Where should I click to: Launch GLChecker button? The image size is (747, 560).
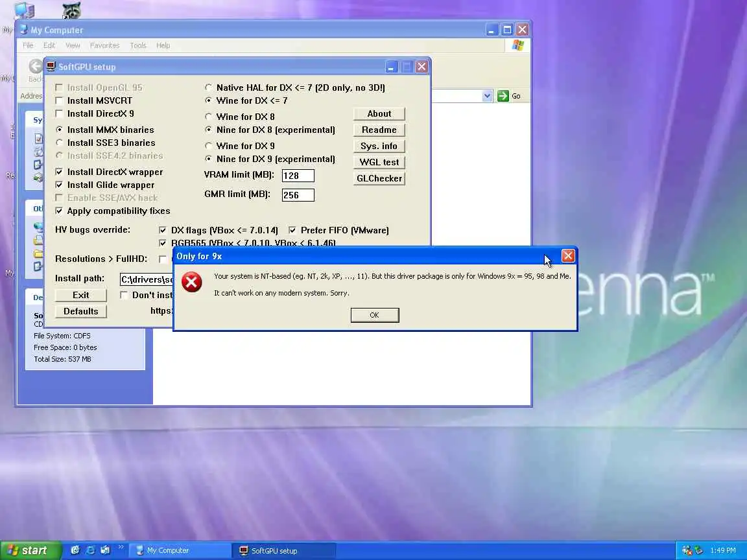pyautogui.click(x=379, y=178)
